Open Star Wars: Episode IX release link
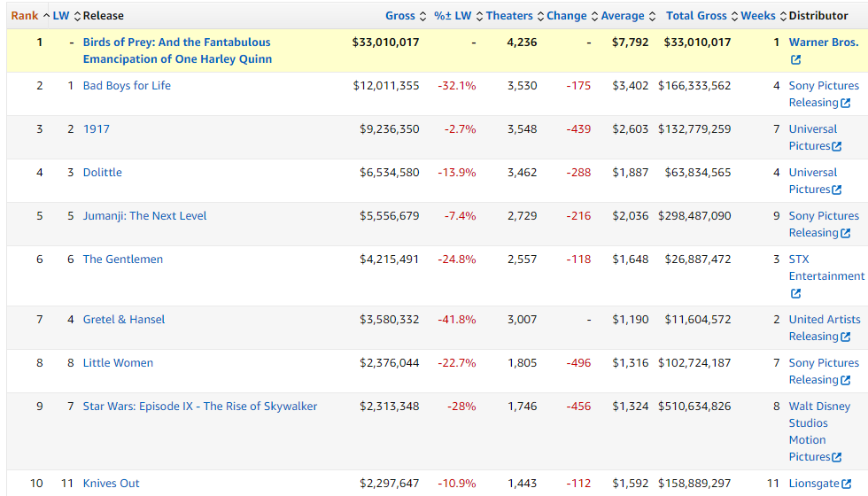The width and height of the screenshot is (868, 496). tap(200, 407)
